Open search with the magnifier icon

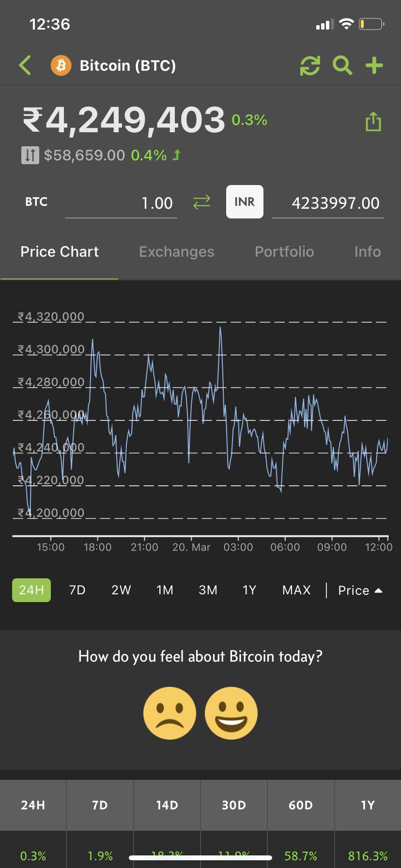click(x=342, y=65)
